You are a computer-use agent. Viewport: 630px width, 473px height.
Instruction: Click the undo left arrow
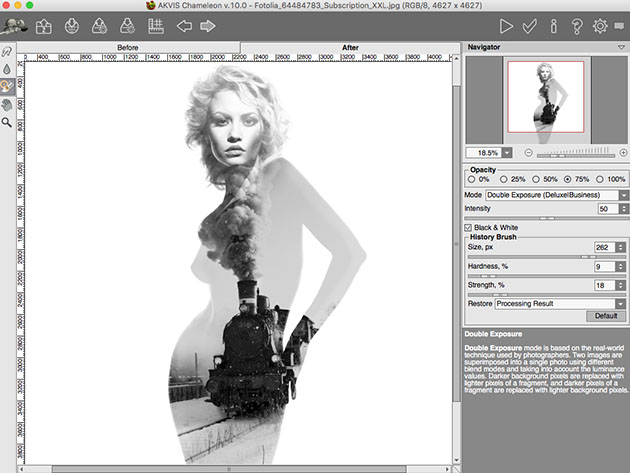coord(184,26)
